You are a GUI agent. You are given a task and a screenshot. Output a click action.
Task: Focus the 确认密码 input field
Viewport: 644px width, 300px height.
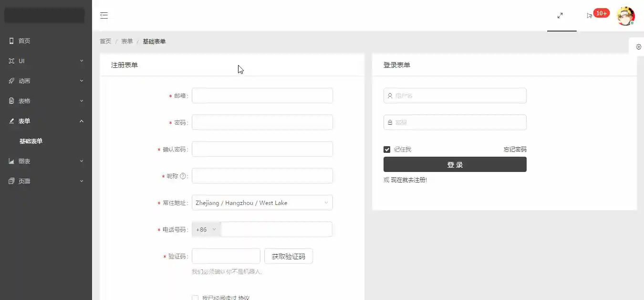tap(262, 149)
